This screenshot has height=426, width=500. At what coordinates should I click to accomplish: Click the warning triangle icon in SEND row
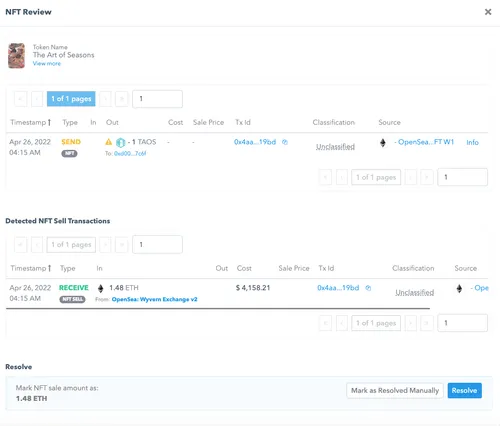tap(108, 142)
